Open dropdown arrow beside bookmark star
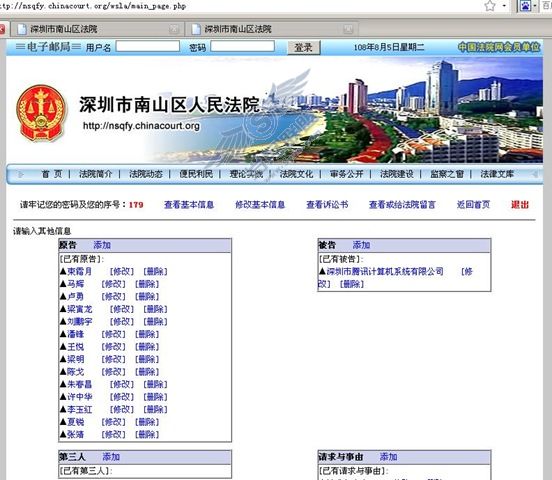Viewport: 552px width, 480px height. point(504,6)
